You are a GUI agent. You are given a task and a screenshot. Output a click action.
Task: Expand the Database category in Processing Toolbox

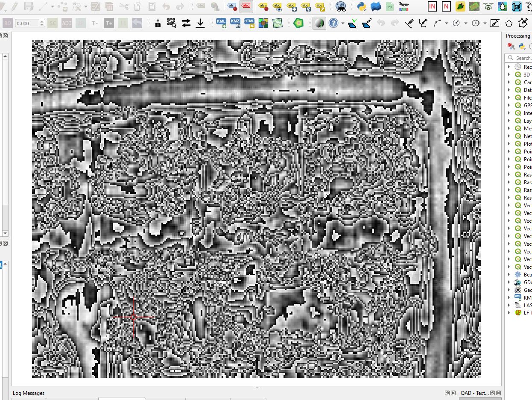(509, 90)
